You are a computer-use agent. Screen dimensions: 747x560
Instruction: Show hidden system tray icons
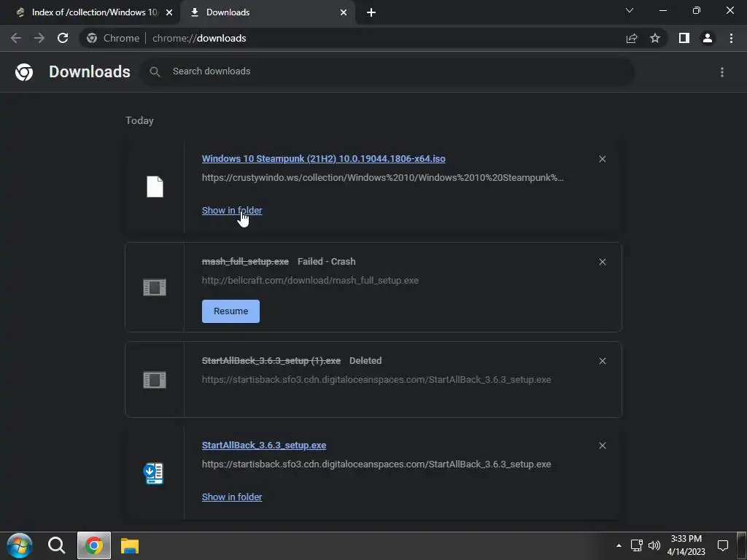coord(619,545)
